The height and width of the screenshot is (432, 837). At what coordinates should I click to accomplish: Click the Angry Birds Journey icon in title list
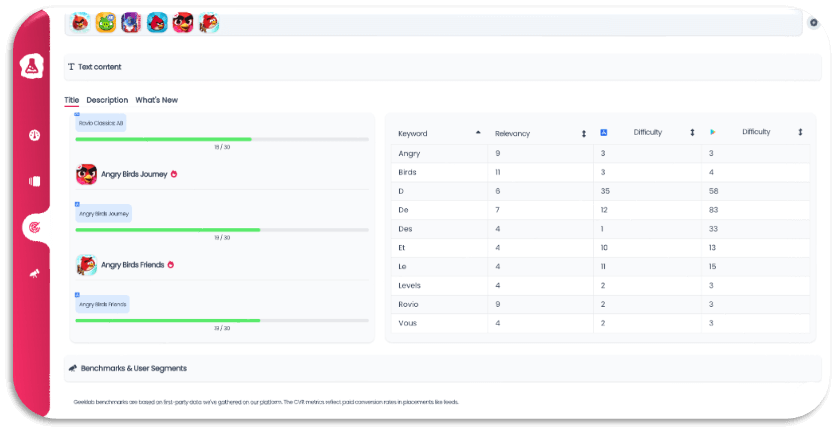point(86,174)
